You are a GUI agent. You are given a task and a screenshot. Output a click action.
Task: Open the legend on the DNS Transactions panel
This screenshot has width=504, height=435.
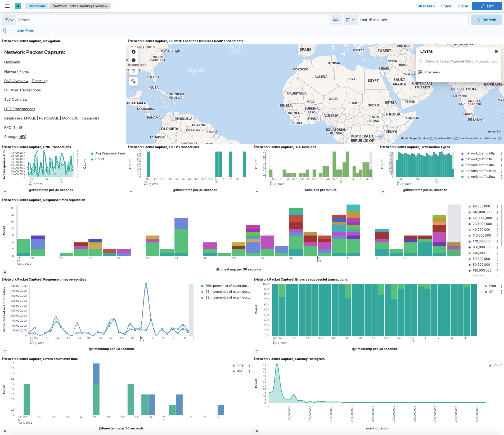click(x=4, y=193)
